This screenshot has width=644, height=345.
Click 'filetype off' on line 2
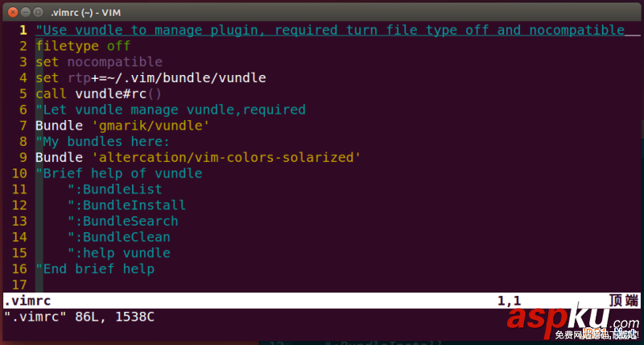[83, 46]
